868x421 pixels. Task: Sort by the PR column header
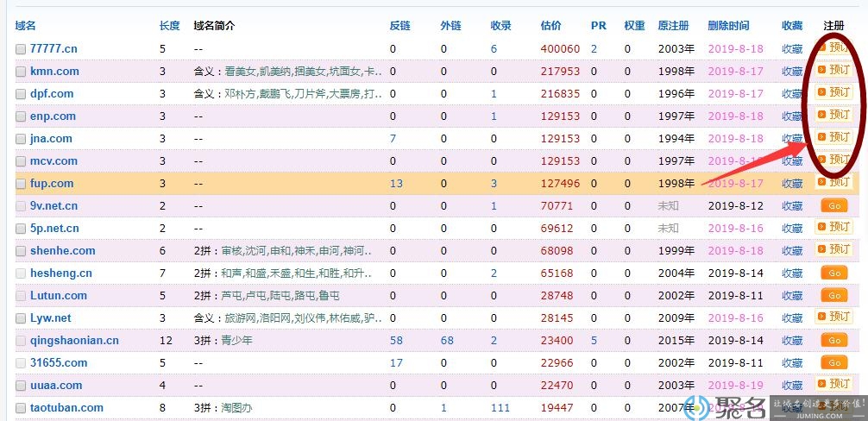coord(599,25)
